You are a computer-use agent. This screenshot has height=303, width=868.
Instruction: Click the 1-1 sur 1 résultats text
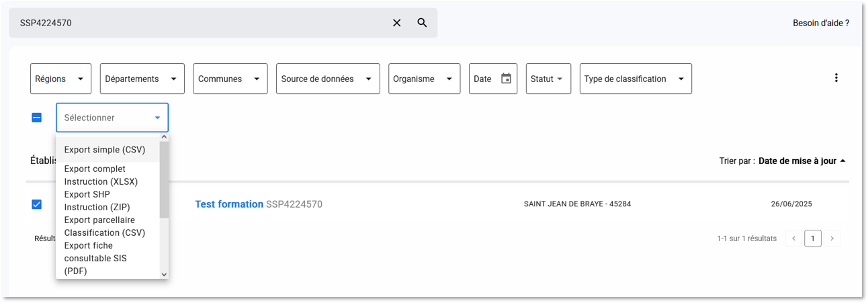coord(746,239)
